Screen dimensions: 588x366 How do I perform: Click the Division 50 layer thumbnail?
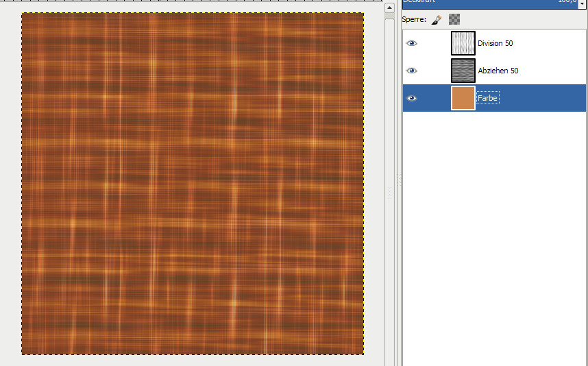pos(463,43)
